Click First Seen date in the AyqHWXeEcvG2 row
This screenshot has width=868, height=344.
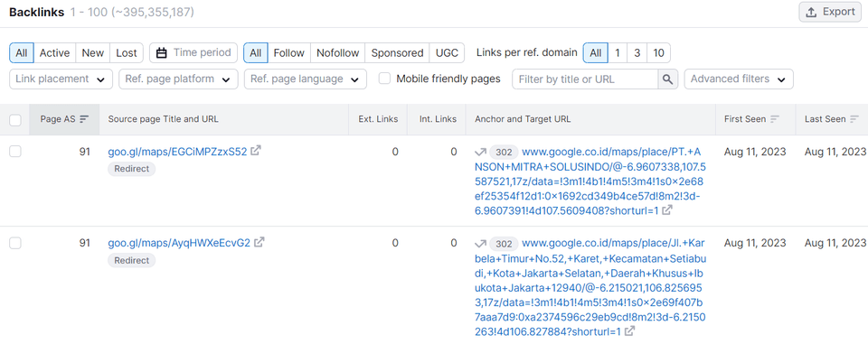[x=755, y=243]
